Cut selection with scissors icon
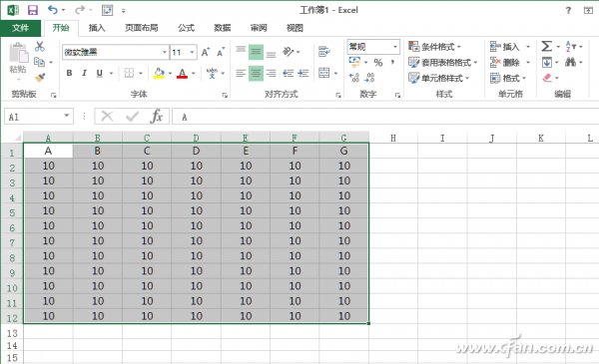The height and width of the screenshot is (364, 599). click(x=39, y=47)
